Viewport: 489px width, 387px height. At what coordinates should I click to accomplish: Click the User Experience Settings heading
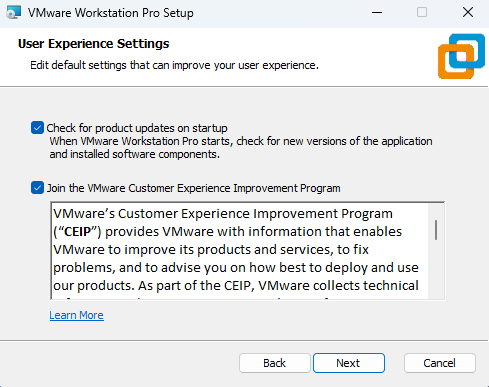coord(94,44)
